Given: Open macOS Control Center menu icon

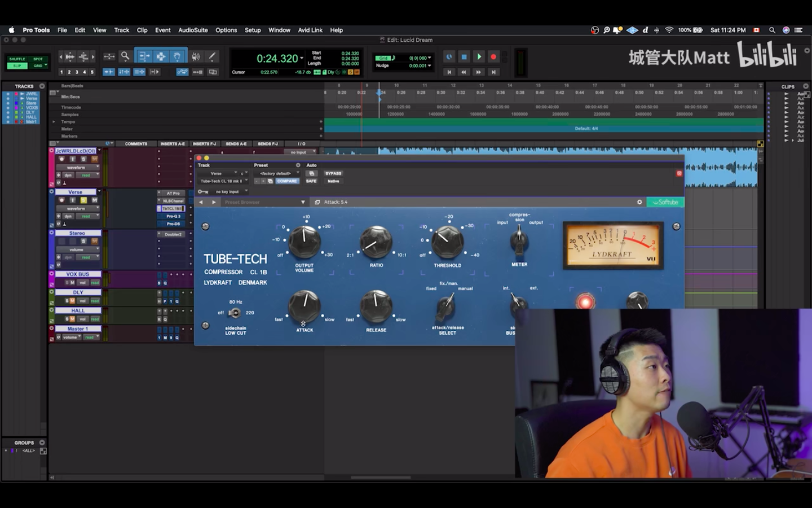Looking at the screenshot, I should point(798,30).
